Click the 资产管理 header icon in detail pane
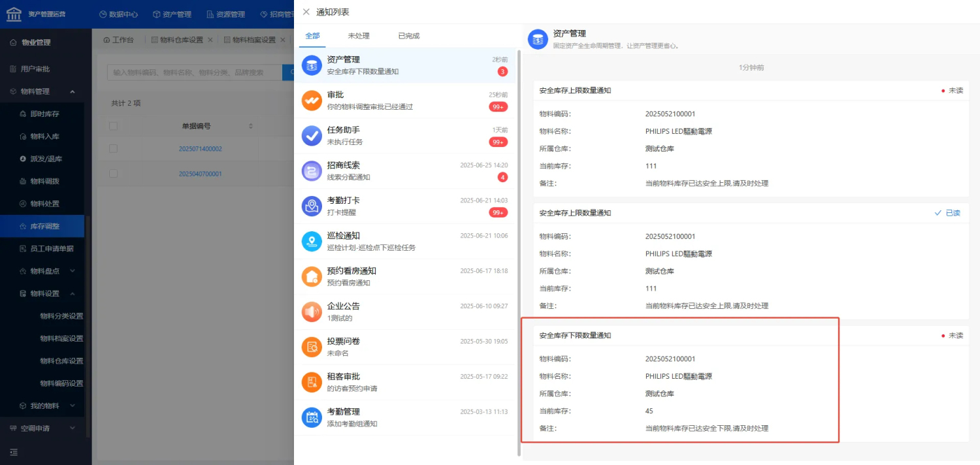This screenshot has height=465, width=980. coord(538,39)
